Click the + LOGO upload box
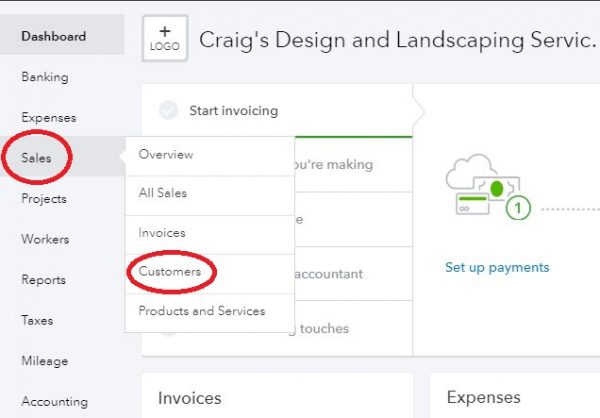Viewport: 600px width, 418px height. (165, 39)
